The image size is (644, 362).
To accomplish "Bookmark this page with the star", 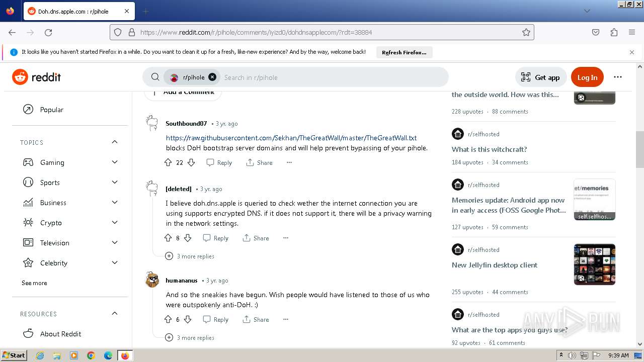I will (526, 32).
